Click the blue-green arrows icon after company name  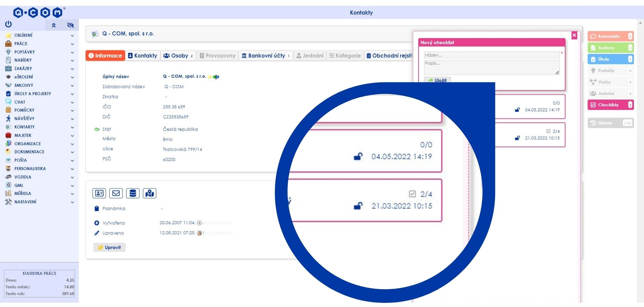pyautogui.click(x=216, y=77)
